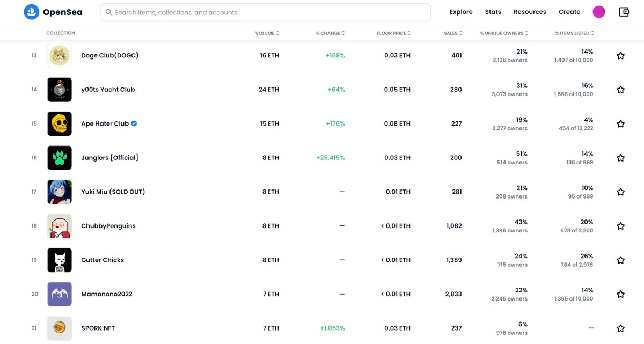Open the wallet icon in header
This screenshot has width=644, height=344.
[624, 12]
